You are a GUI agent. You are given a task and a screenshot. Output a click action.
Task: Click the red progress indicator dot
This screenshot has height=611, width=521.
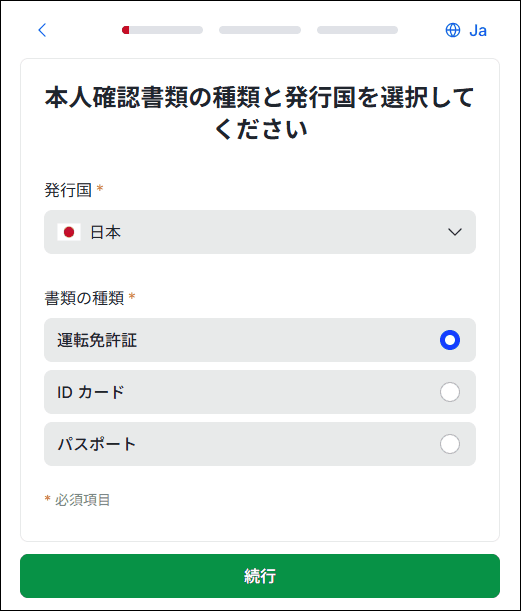coord(125,30)
